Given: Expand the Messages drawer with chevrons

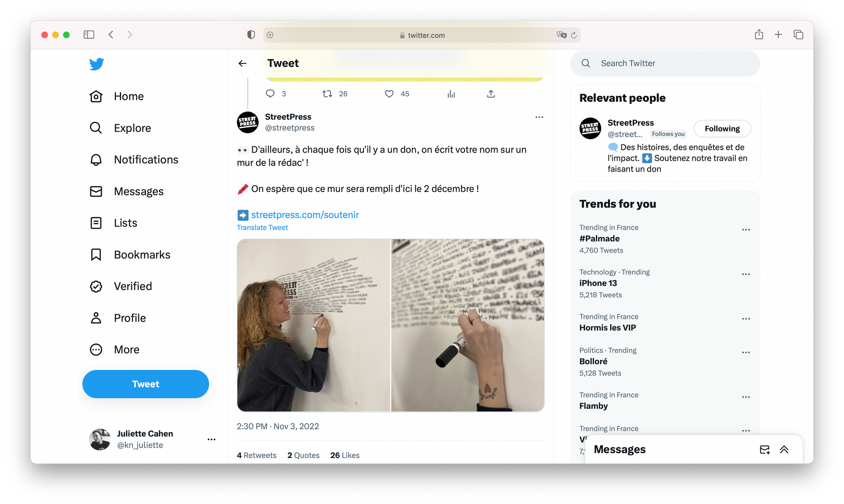Looking at the screenshot, I should [x=784, y=450].
